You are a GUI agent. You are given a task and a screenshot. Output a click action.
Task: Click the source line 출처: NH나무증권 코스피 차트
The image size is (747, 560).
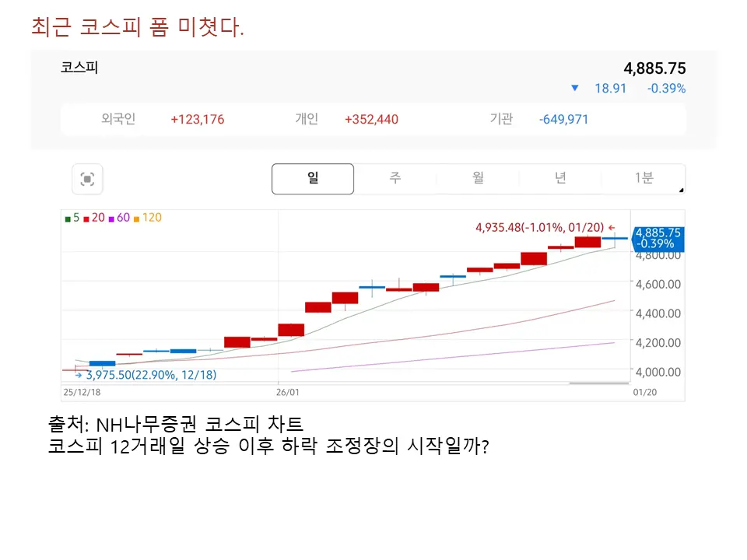point(176,424)
